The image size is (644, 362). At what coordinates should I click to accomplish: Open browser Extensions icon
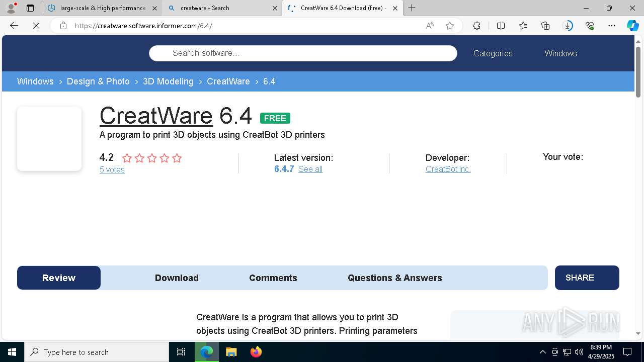pos(476,26)
